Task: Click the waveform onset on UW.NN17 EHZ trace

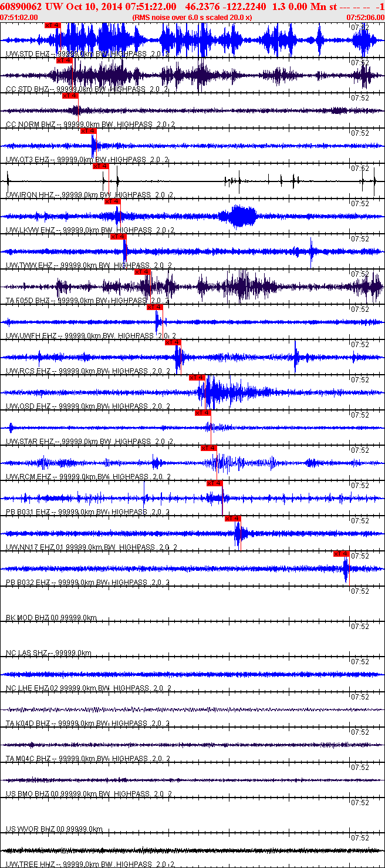Action: (237, 533)
